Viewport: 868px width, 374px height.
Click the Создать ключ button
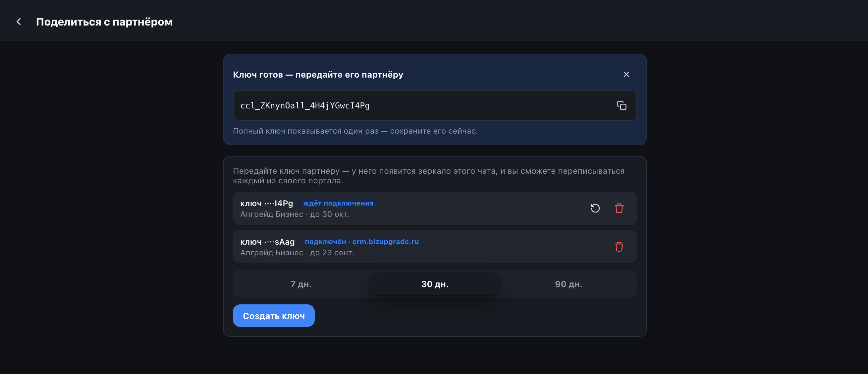tap(274, 316)
